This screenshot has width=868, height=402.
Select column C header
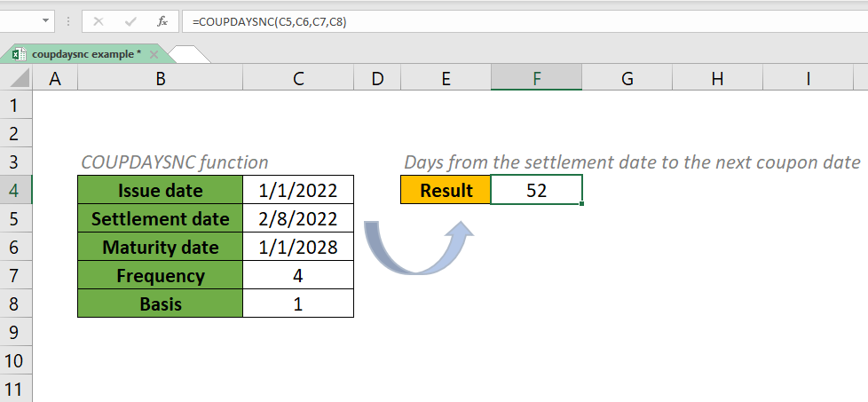(x=298, y=79)
